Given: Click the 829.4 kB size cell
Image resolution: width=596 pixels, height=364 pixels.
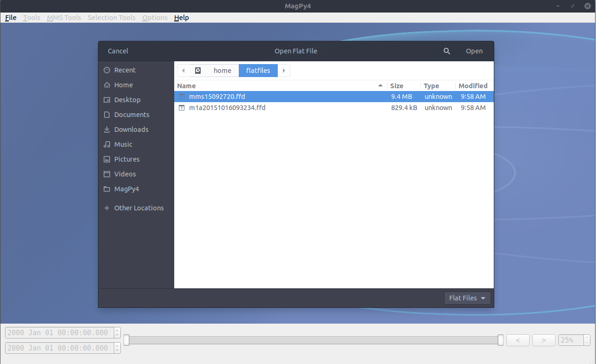Looking at the screenshot, I should (404, 108).
